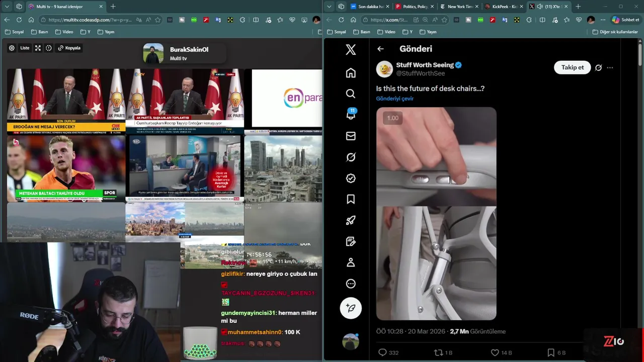Image resolution: width=644 pixels, height=362 pixels.
Task: Reply to the post showing 332 replies
Action: [388, 352]
